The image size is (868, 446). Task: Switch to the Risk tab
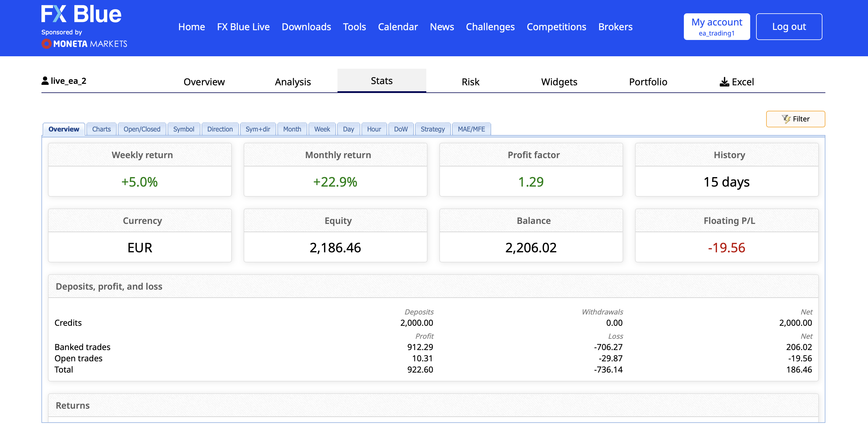(x=470, y=82)
